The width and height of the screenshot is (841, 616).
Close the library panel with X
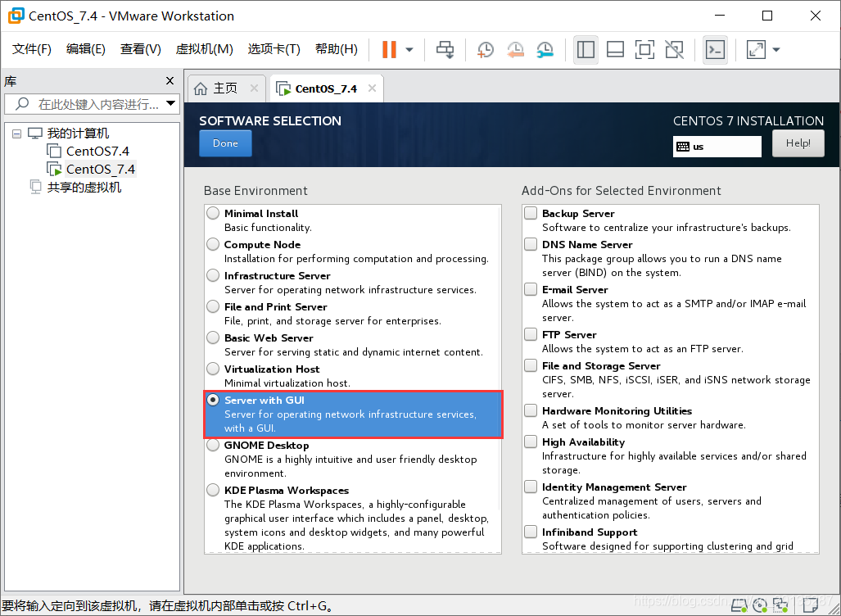pyautogui.click(x=170, y=80)
